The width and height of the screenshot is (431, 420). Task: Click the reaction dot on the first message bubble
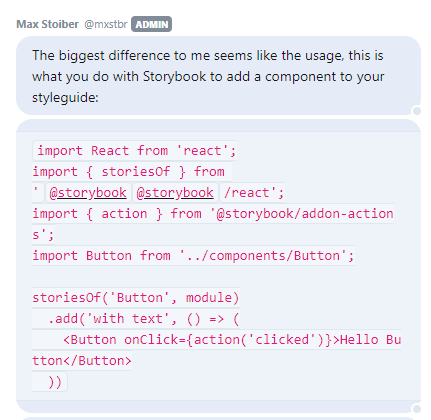417,111
